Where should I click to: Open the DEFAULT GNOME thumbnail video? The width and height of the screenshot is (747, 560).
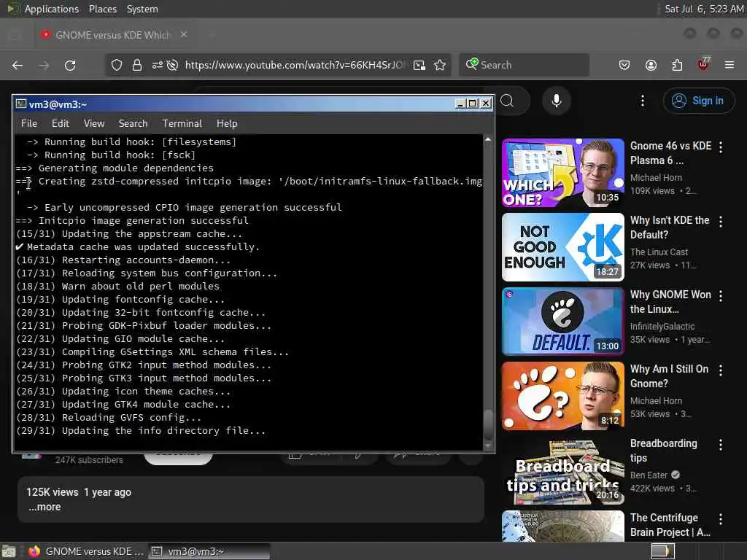pos(563,322)
